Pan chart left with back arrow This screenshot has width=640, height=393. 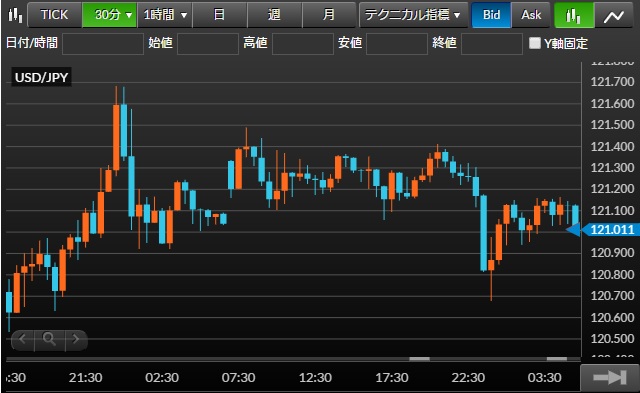pos(23,339)
